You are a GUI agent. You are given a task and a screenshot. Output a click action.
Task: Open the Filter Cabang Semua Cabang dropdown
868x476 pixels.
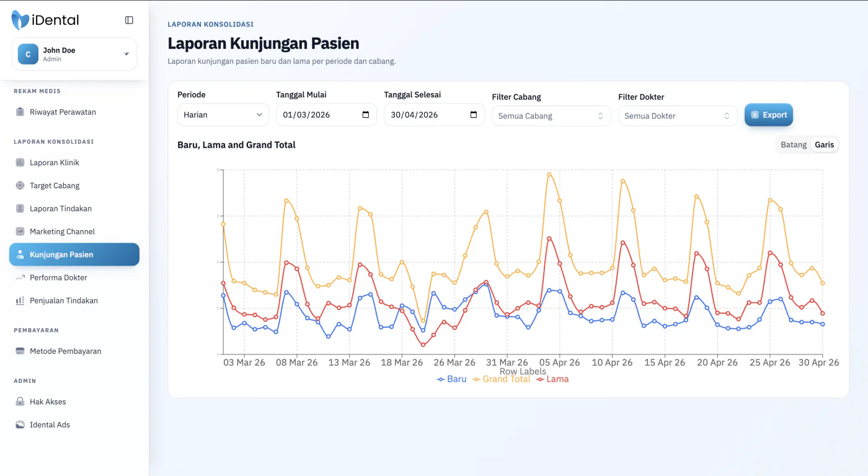tap(551, 116)
